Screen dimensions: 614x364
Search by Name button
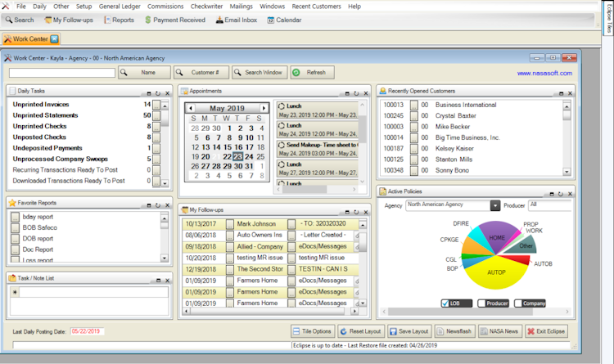pos(144,73)
